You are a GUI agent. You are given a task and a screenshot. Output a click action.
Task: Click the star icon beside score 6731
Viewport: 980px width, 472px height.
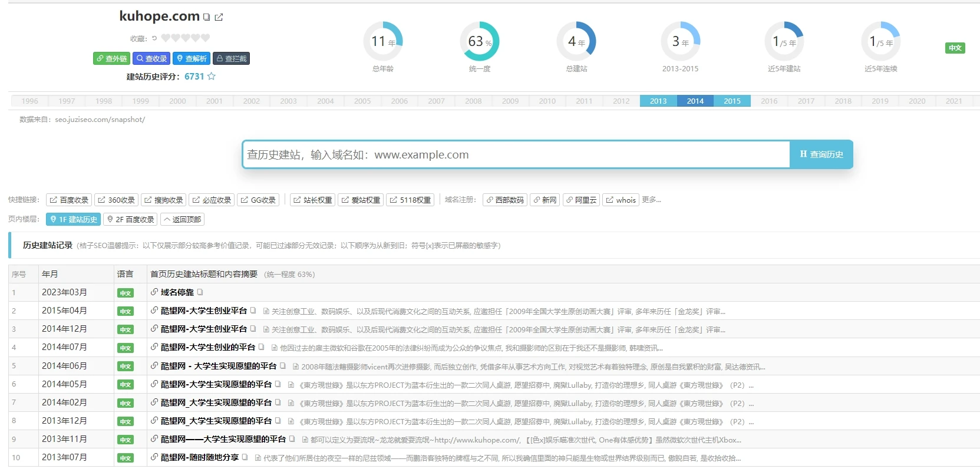[x=212, y=77]
